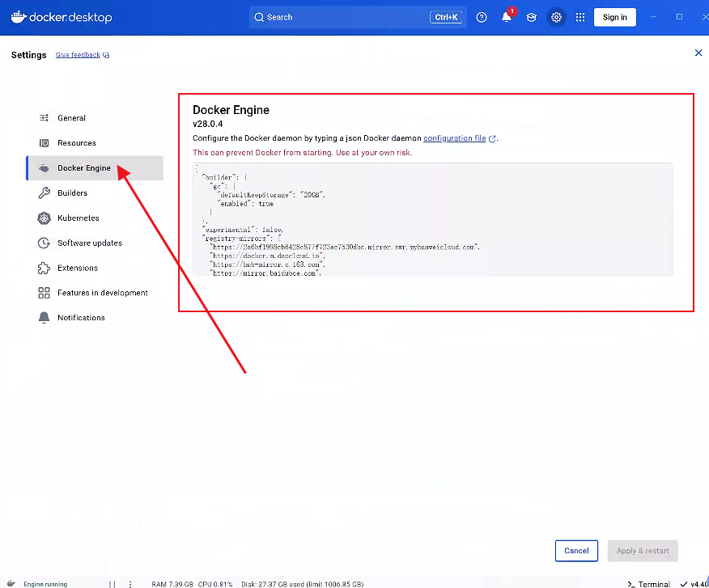Image resolution: width=709 pixels, height=588 pixels.
Task: Click the Sign in button
Action: (x=614, y=17)
